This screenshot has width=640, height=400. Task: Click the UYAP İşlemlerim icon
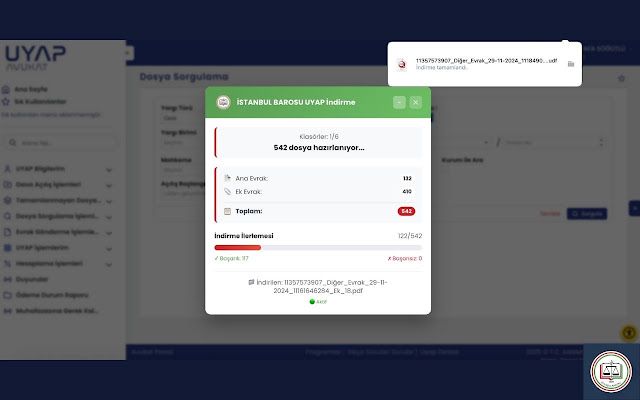click(7, 248)
